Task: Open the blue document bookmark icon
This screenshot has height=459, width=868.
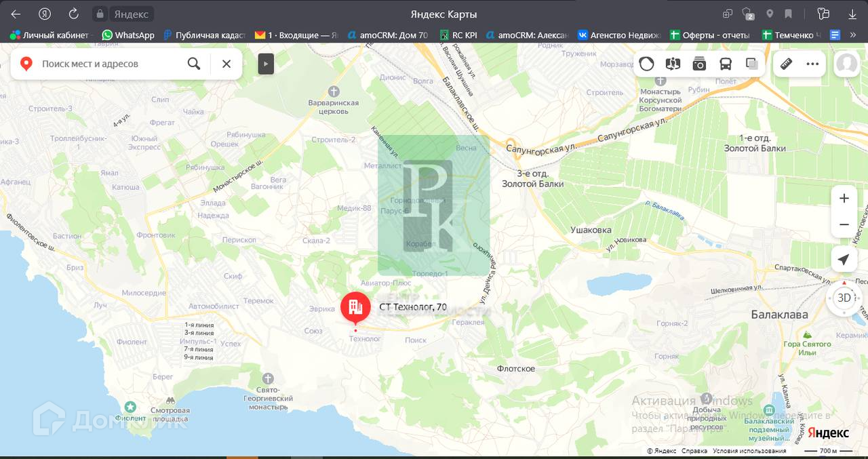Action: click(x=835, y=35)
